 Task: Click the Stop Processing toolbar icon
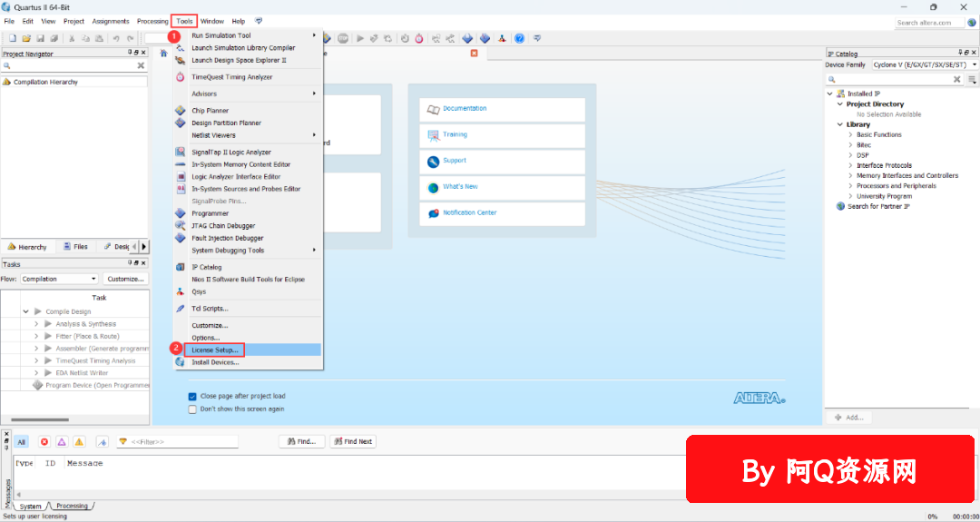[342, 38]
